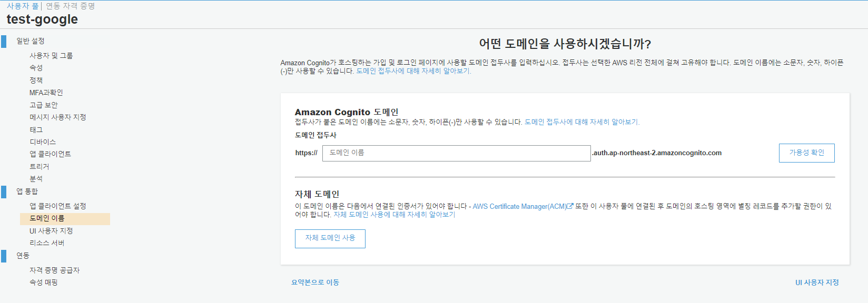Open domain prefix learn-more link in top description
This screenshot has width=868, height=303.
(413, 71)
